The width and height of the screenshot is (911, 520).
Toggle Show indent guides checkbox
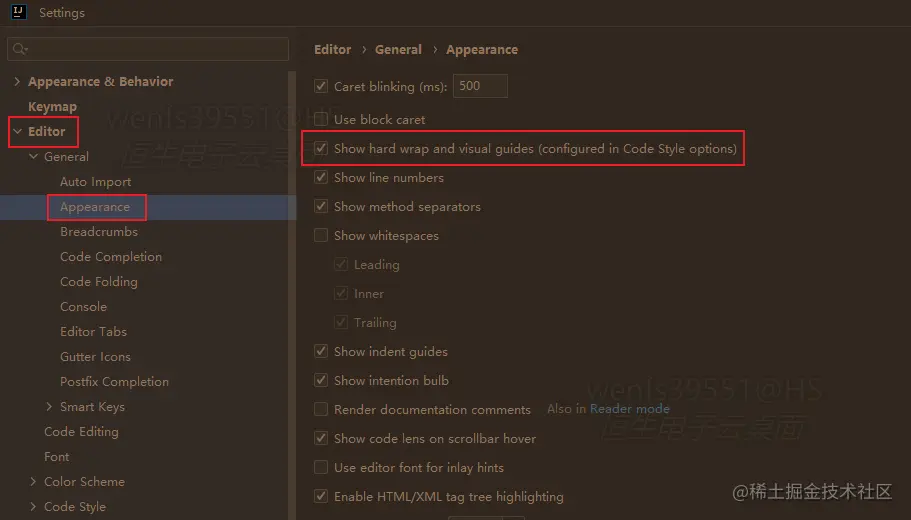[321, 352]
